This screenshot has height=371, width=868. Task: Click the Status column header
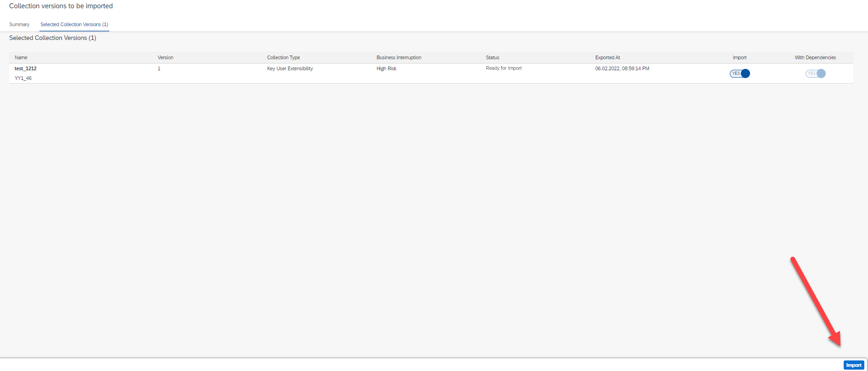click(x=493, y=58)
